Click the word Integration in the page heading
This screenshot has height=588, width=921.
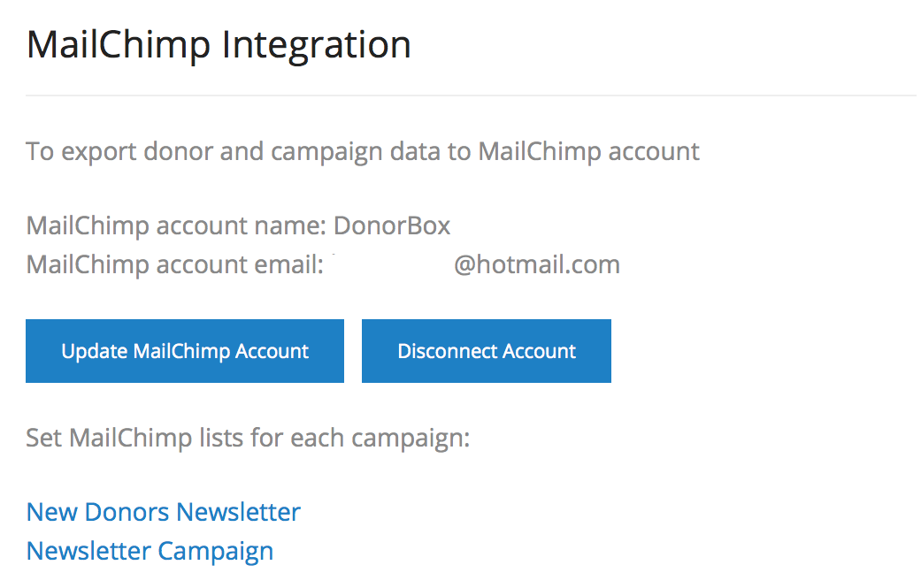tap(317, 45)
